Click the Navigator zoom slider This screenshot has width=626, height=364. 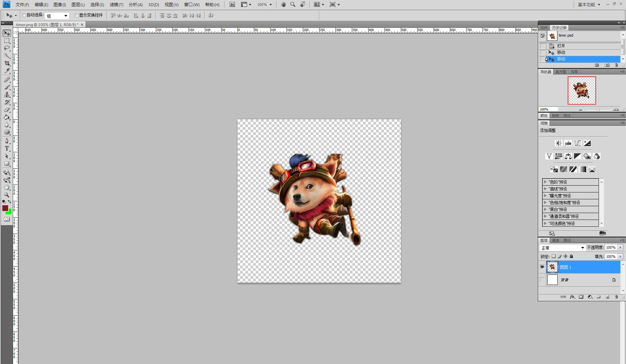click(598, 109)
